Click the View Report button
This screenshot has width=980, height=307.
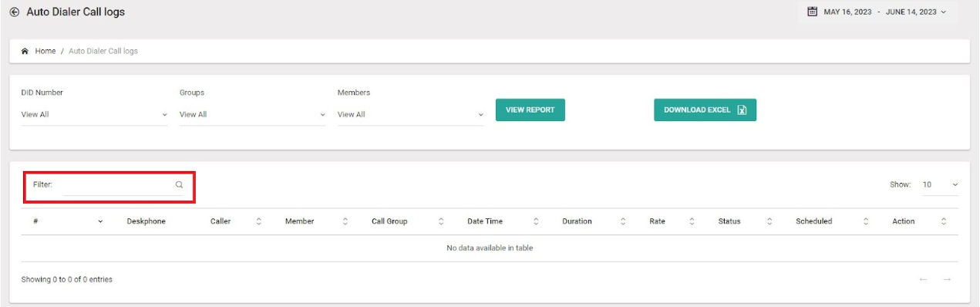530,110
